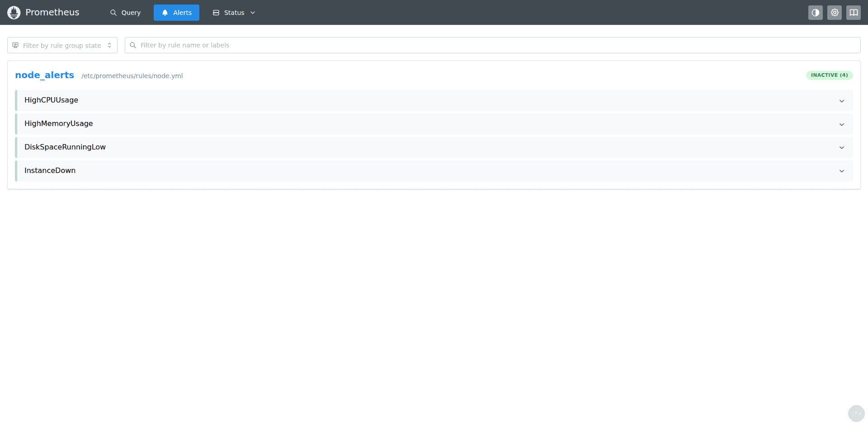This screenshot has height=425, width=868.
Task: Click the filter icon in the rule group state box
Action: tap(15, 45)
